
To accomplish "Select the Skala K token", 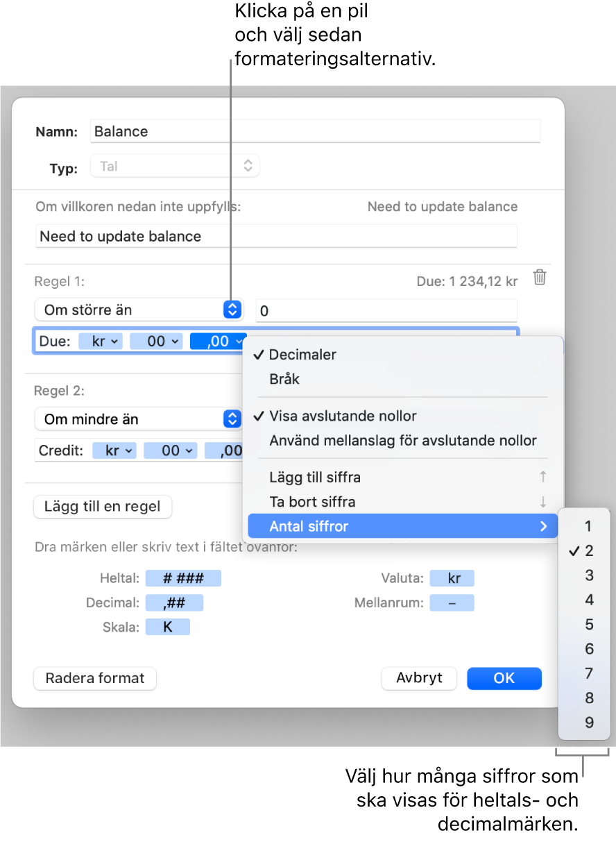I will (167, 628).
